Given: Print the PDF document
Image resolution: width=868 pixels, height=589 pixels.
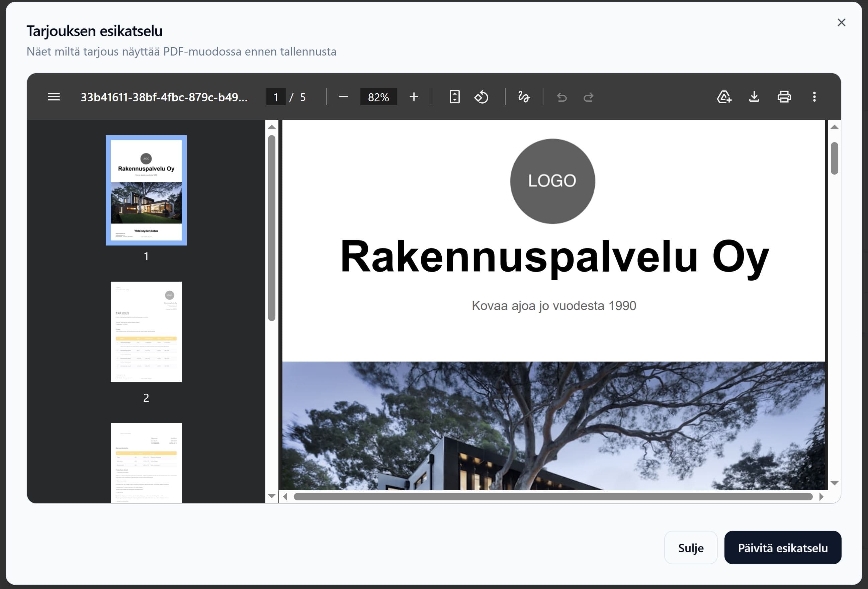Looking at the screenshot, I should click(x=784, y=97).
